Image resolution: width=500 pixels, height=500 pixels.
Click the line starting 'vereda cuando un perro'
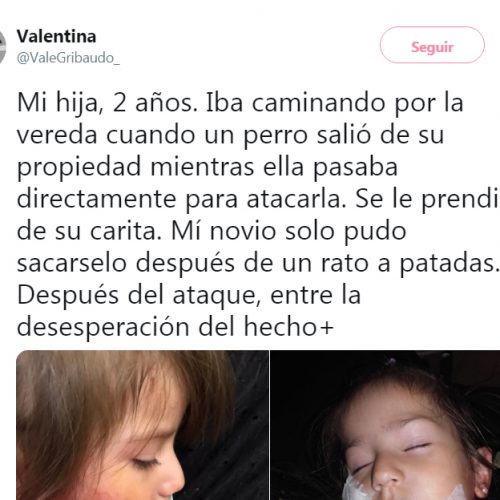tap(230, 135)
